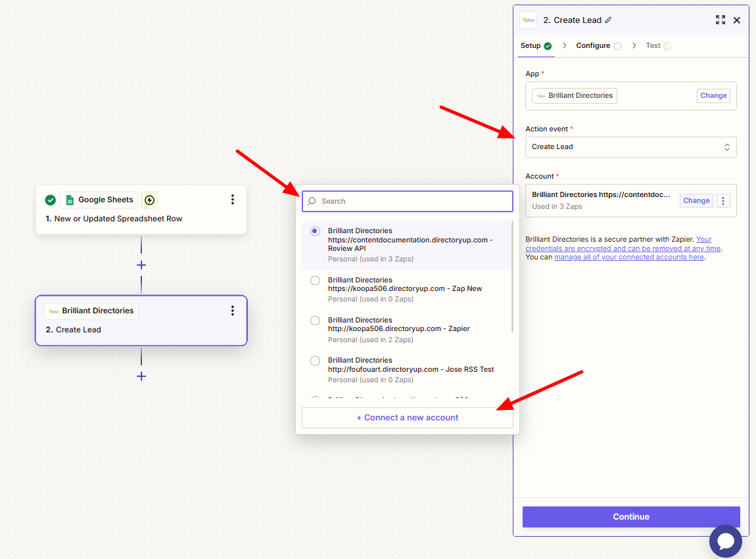This screenshot has width=756, height=559.
Task: Click '1. New or Updated Spreadsheet Row' text
Action: pyautogui.click(x=114, y=219)
